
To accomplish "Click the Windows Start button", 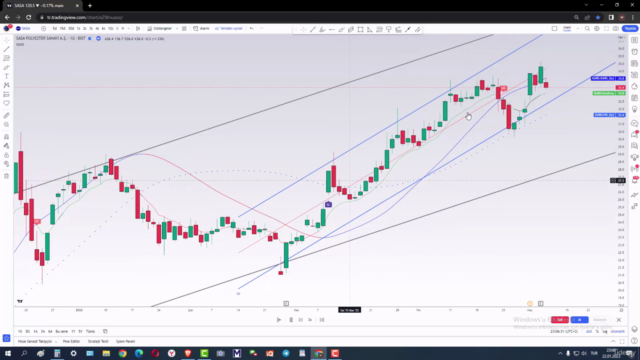I will [x=8, y=353].
